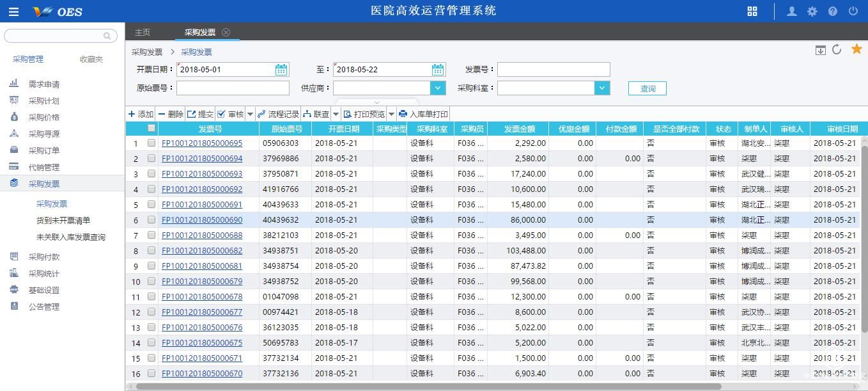This screenshot has width=868, height=391.
Task: Open the 审核 button dropdown arrow
Action: coord(249,114)
